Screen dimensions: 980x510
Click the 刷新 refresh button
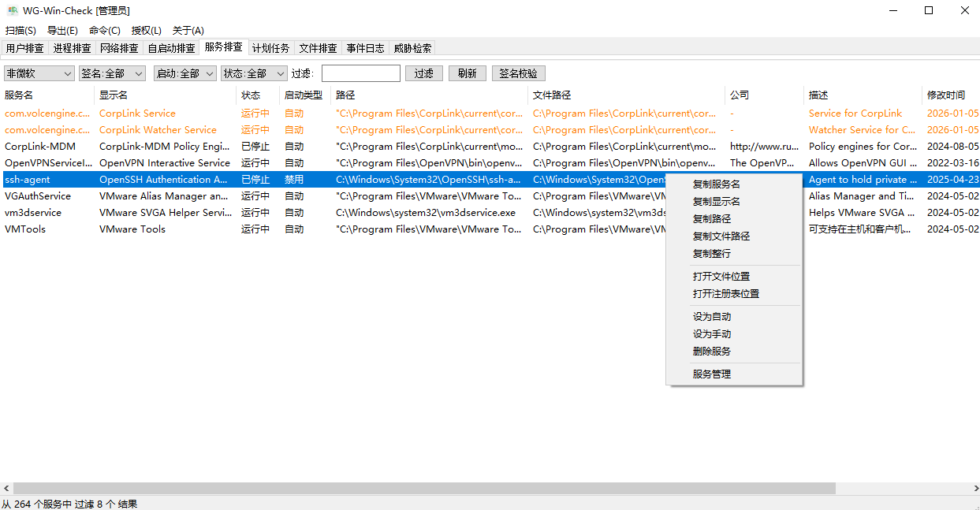(467, 73)
